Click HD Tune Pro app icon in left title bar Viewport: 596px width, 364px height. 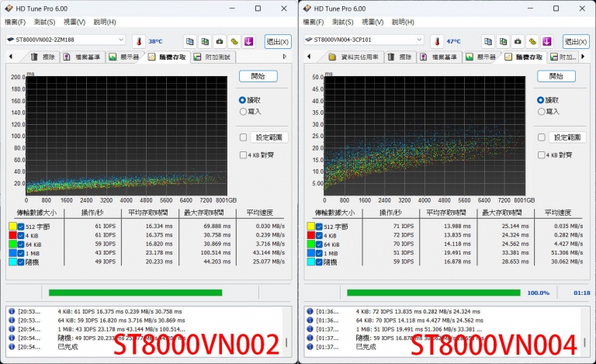click(x=9, y=9)
